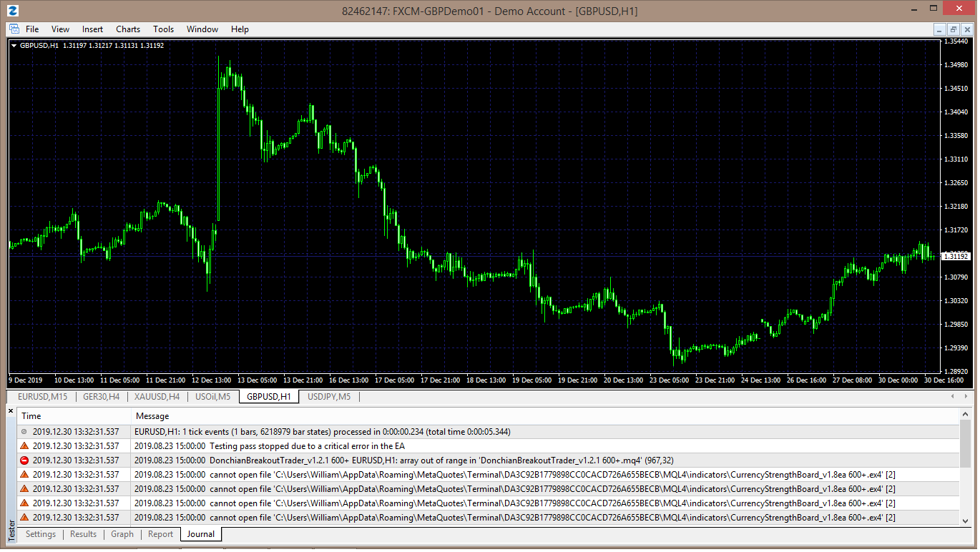This screenshot has width=980, height=552.
Task: Expand the GBPUSD,H1 chart triangle at top-left
Action: point(14,46)
